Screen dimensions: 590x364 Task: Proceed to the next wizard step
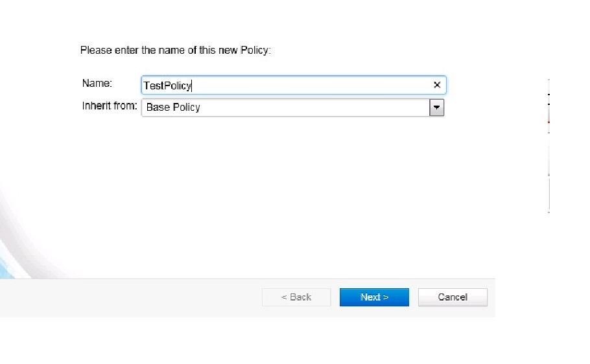point(374,297)
